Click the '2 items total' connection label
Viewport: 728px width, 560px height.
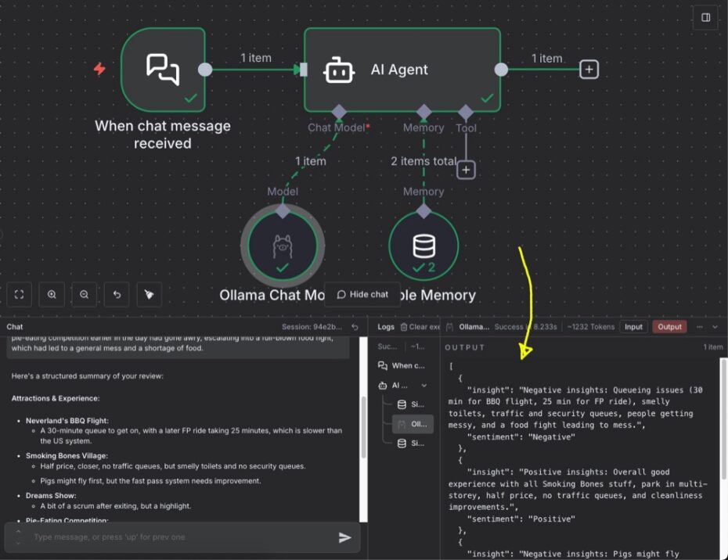423,161
